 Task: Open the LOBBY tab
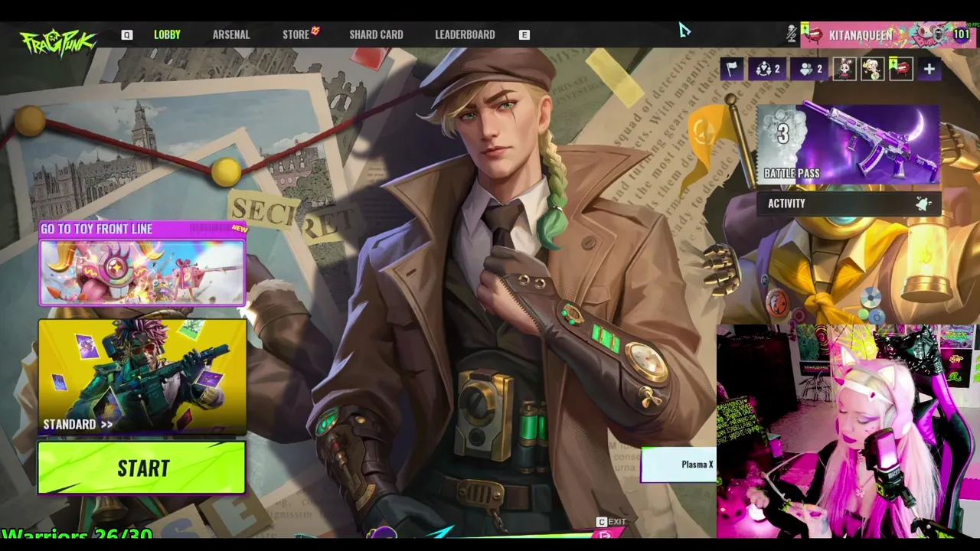167,34
